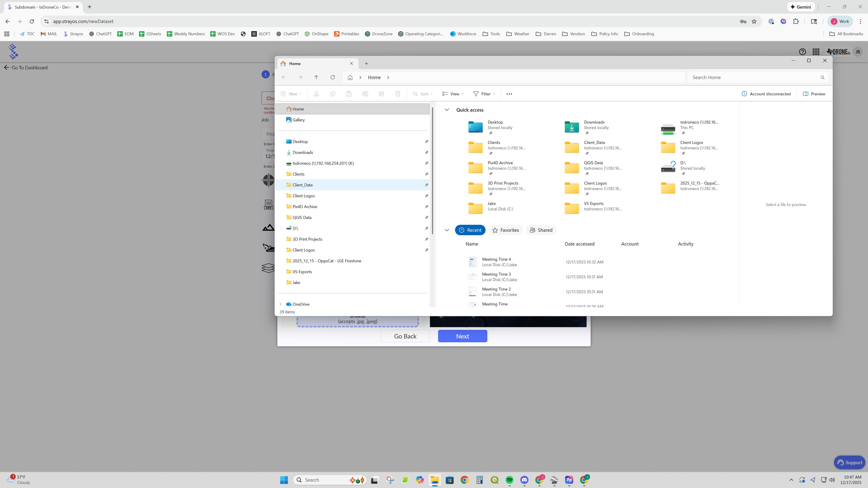Click the magnifier icon in Search Home box
868x488 pixels.
pyautogui.click(x=822, y=77)
